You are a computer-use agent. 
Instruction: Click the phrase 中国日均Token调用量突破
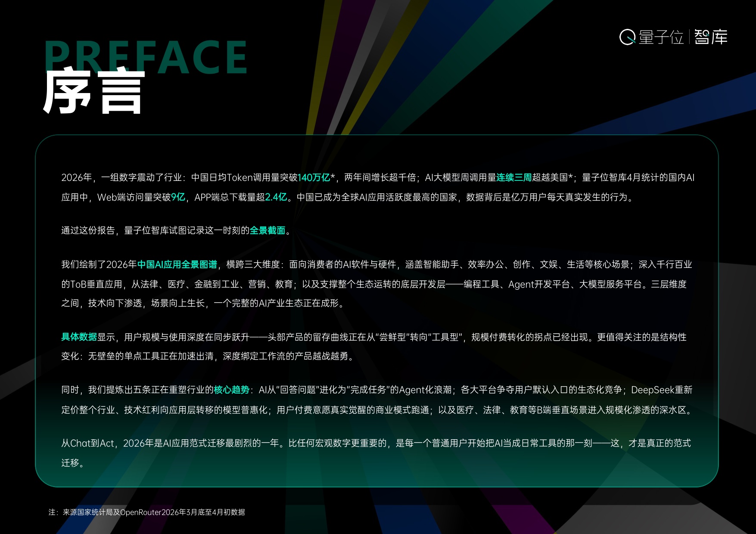pyautogui.click(x=244, y=177)
